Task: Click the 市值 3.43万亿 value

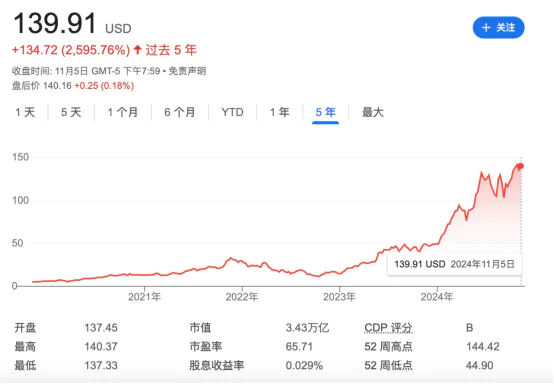Action: 307,328
